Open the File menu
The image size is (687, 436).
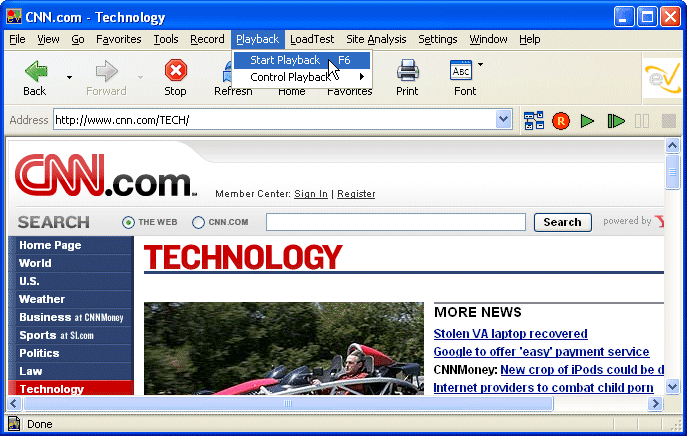tap(17, 39)
